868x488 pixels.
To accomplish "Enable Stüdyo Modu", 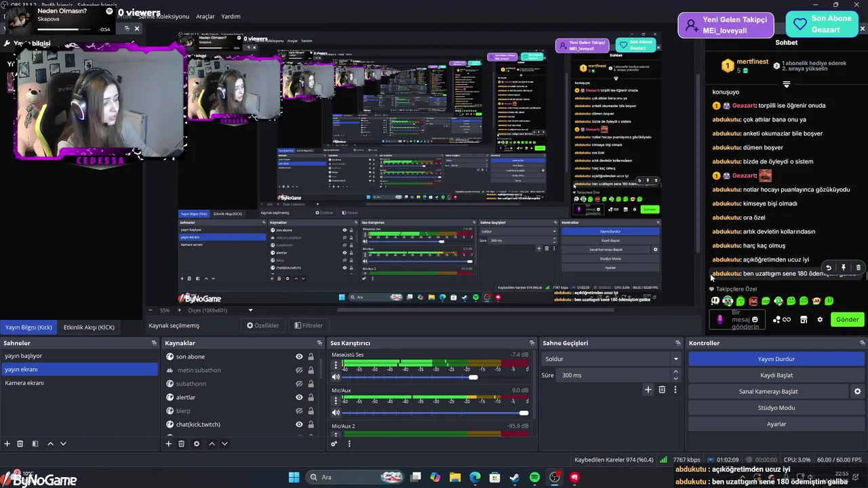I will pos(776,407).
